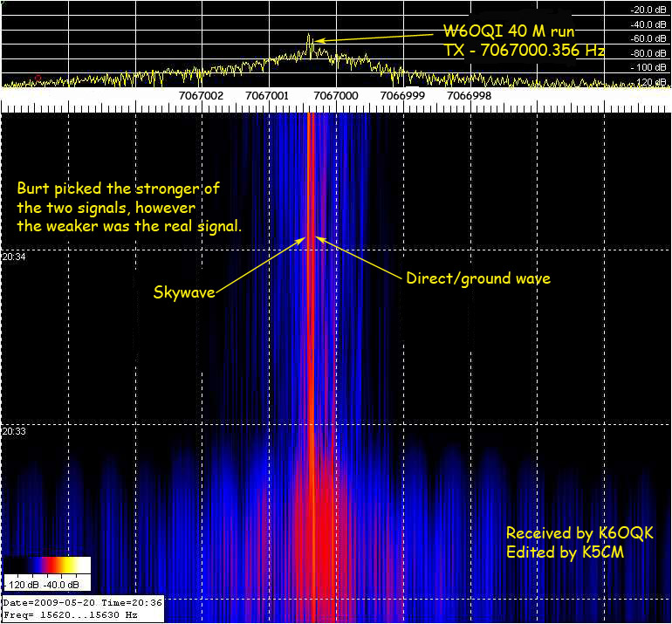Image resolution: width=672 pixels, height=624 pixels.
Task: Click the 20:34 time marker
Action: (14, 257)
